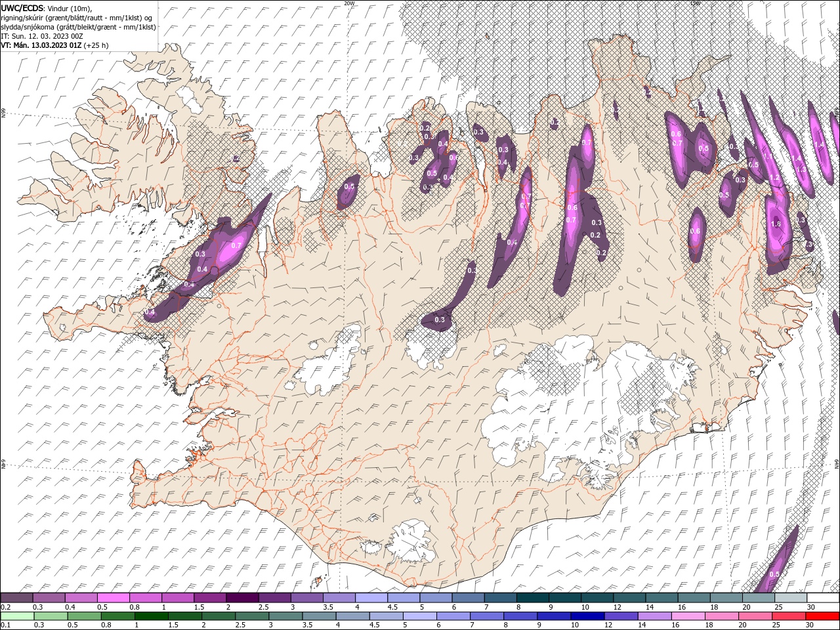Select the light pink 16 swatch in bottom legend row

point(688,616)
